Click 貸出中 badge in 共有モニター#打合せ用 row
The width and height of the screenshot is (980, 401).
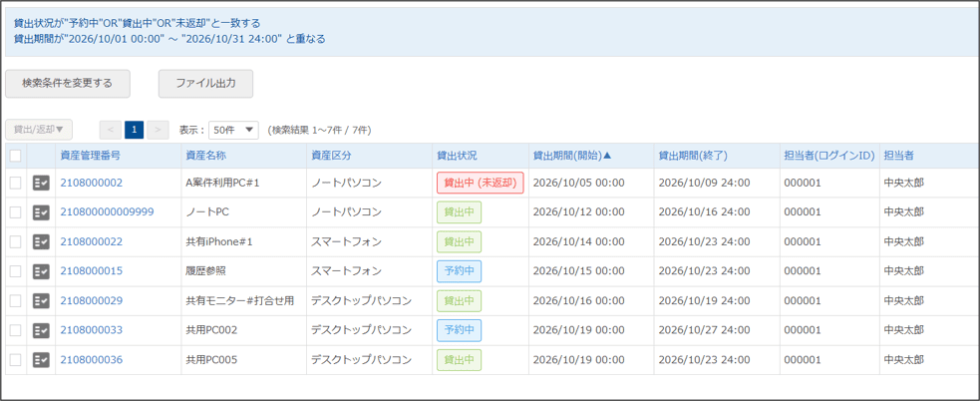(x=459, y=300)
